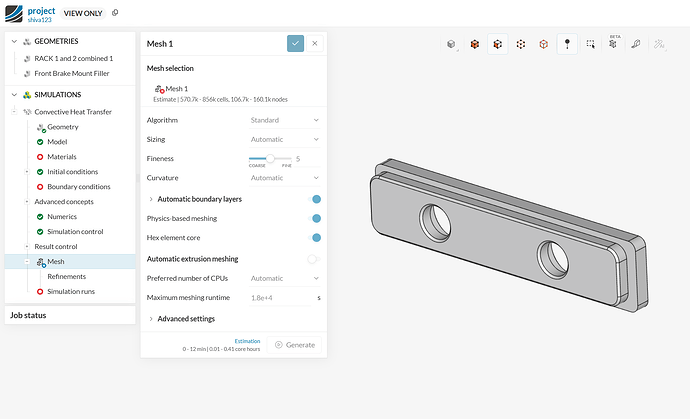This screenshot has width=690, height=419.
Task: Open the Sizing dropdown
Action: [x=284, y=140]
